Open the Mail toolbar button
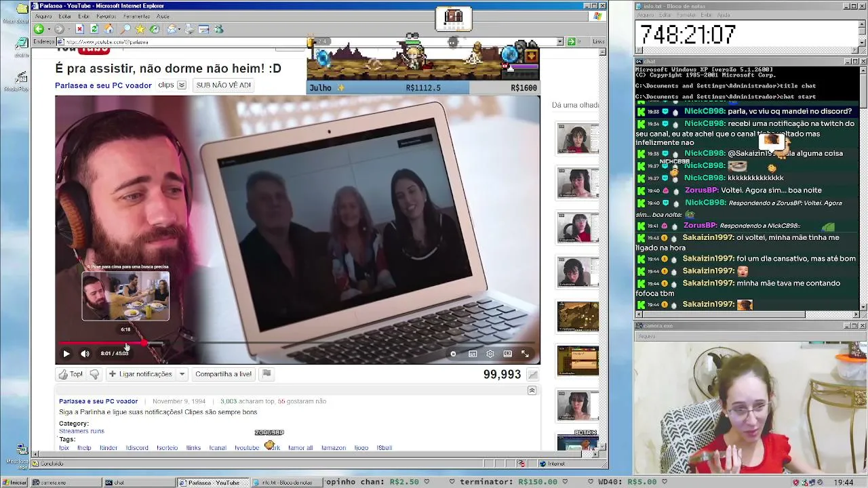868x488 pixels. point(172,29)
